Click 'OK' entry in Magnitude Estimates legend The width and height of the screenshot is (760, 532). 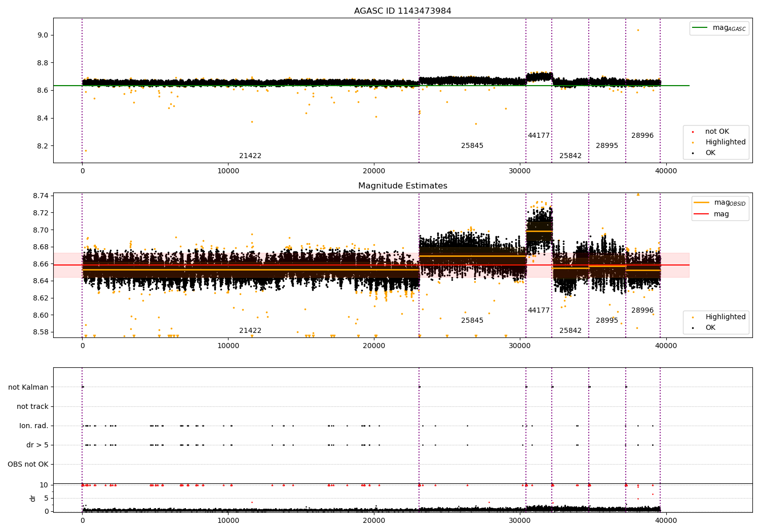[710, 328]
